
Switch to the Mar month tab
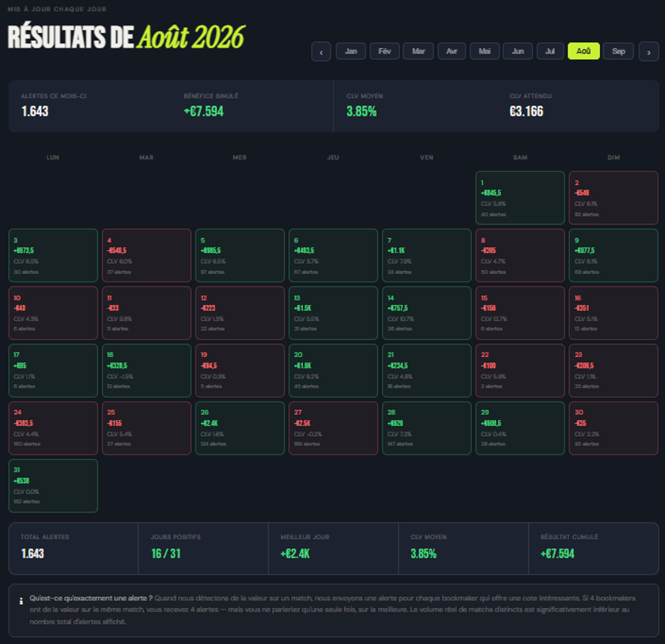(418, 51)
